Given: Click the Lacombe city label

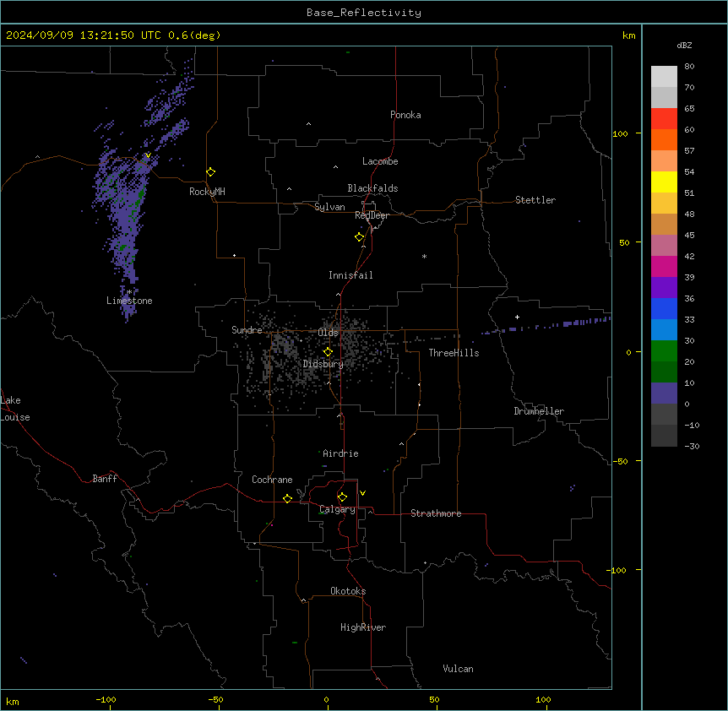Looking at the screenshot, I should pyautogui.click(x=380, y=161).
